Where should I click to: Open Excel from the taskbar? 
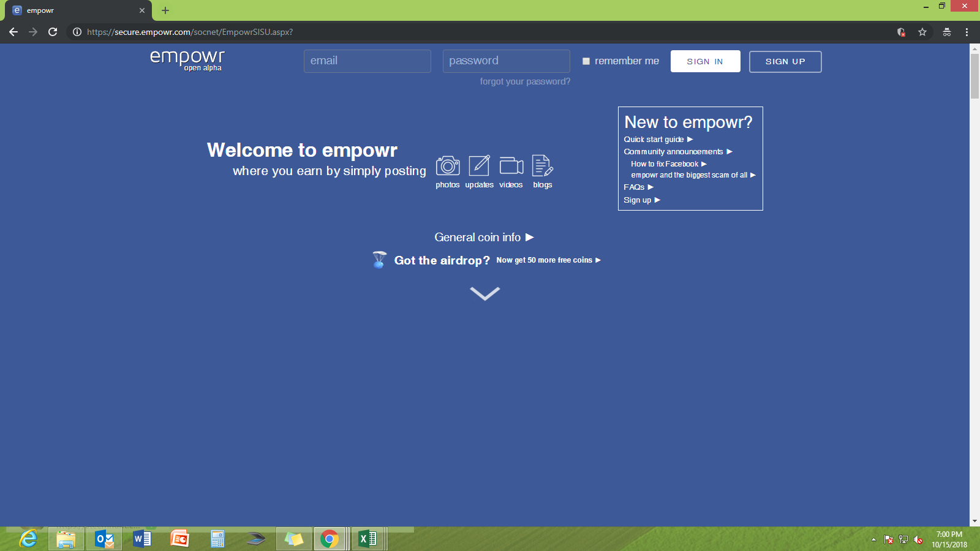click(367, 539)
